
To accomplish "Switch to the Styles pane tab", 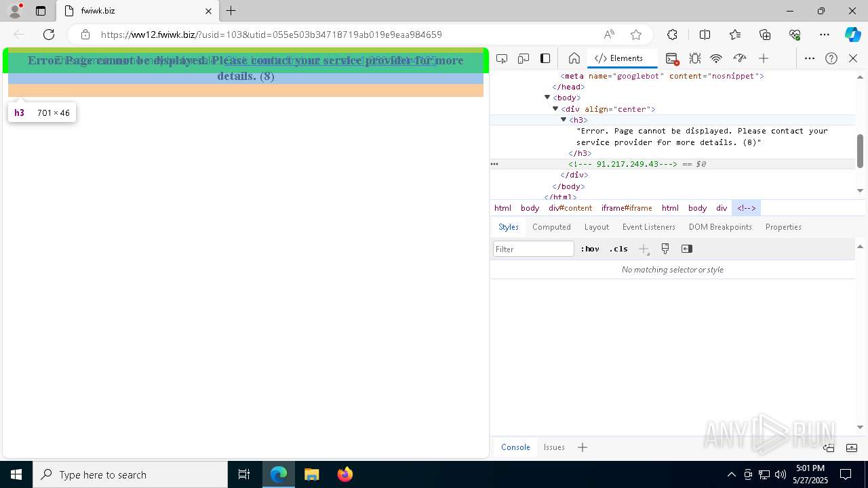I will click(509, 227).
